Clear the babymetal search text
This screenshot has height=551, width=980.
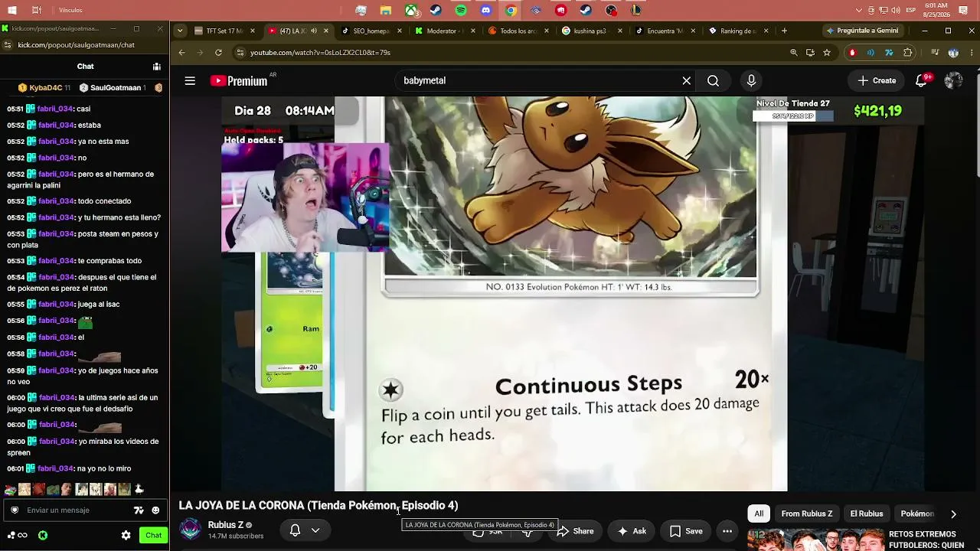pyautogui.click(x=686, y=80)
